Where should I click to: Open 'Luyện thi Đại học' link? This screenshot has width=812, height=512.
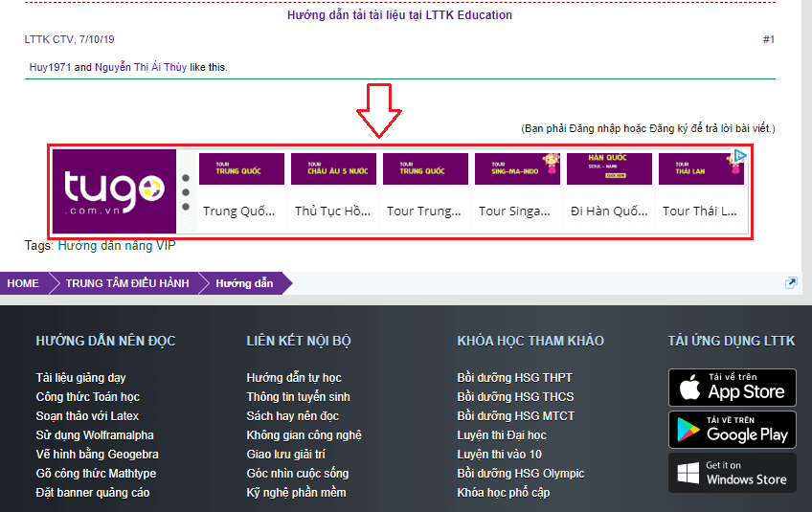coord(502,435)
